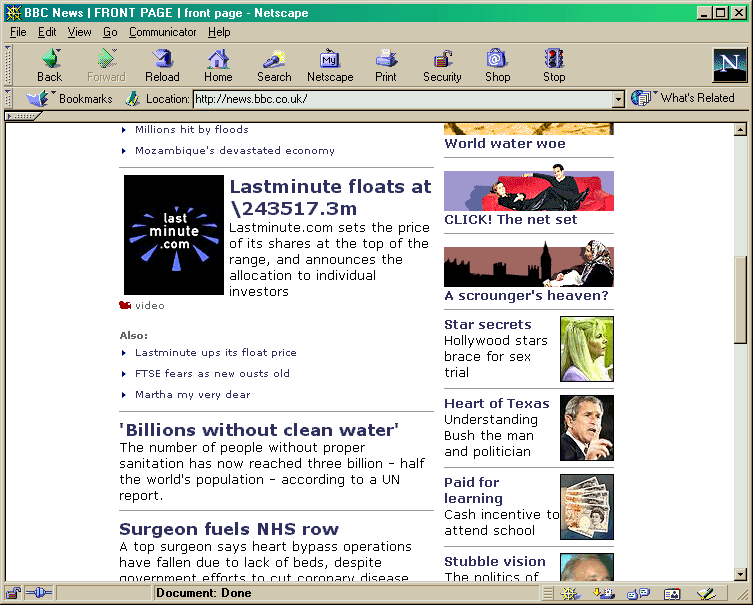Open the 'Heart of Texas' feature
The width and height of the screenshot is (753, 605).
pyautogui.click(x=497, y=403)
